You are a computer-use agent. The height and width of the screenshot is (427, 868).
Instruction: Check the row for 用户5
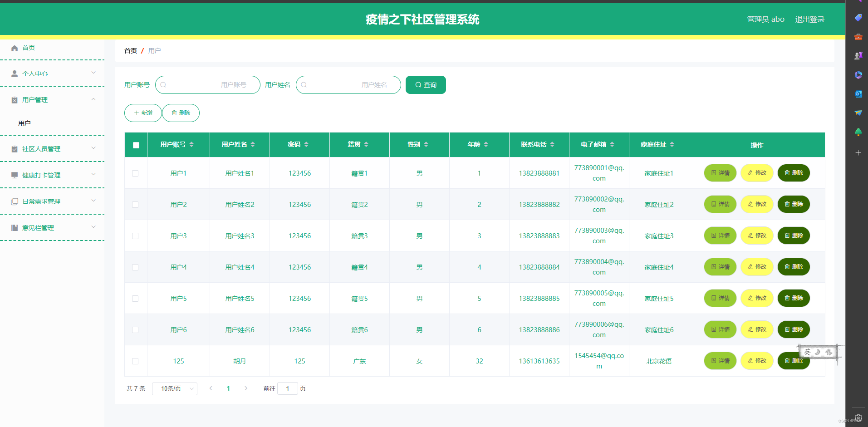pos(135,299)
